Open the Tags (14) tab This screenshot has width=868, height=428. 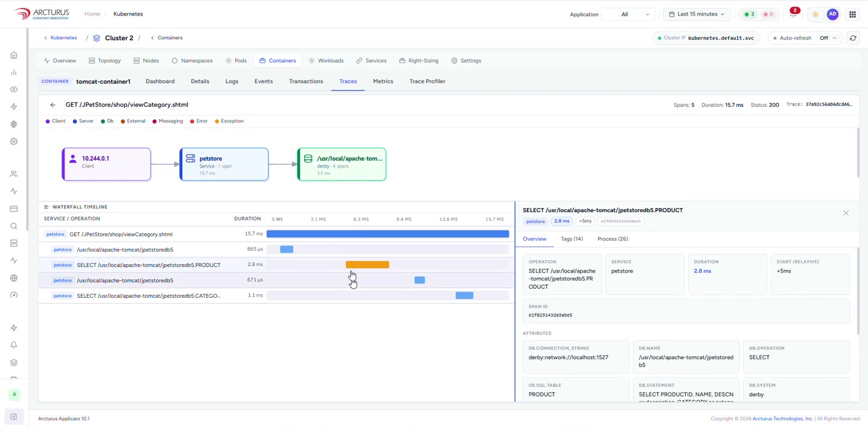click(x=571, y=239)
